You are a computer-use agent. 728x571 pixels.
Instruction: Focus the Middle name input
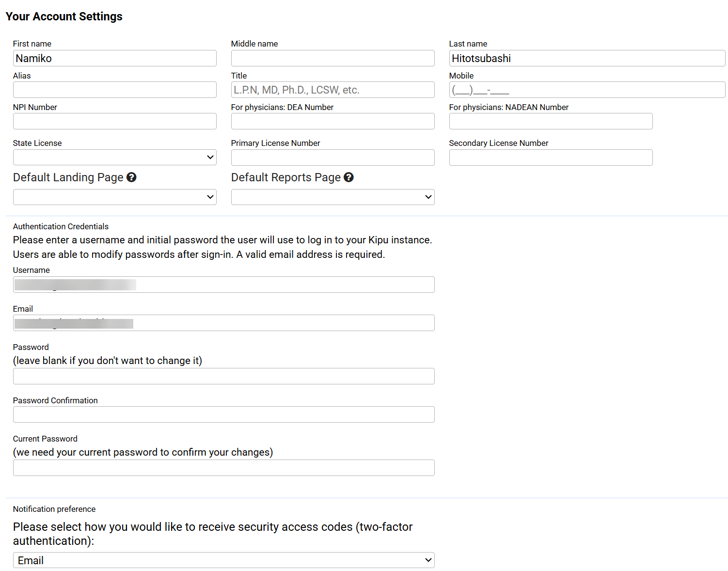coord(332,58)
